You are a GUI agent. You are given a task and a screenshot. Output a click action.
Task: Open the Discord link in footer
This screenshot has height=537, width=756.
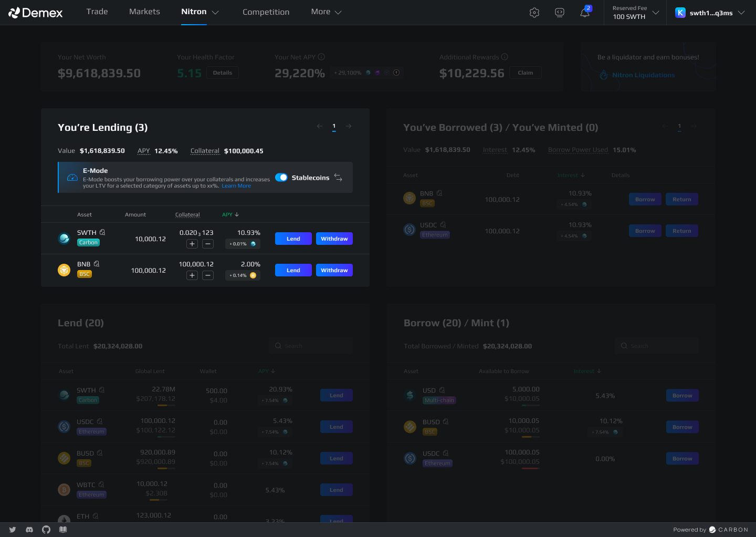coord(29,530)
